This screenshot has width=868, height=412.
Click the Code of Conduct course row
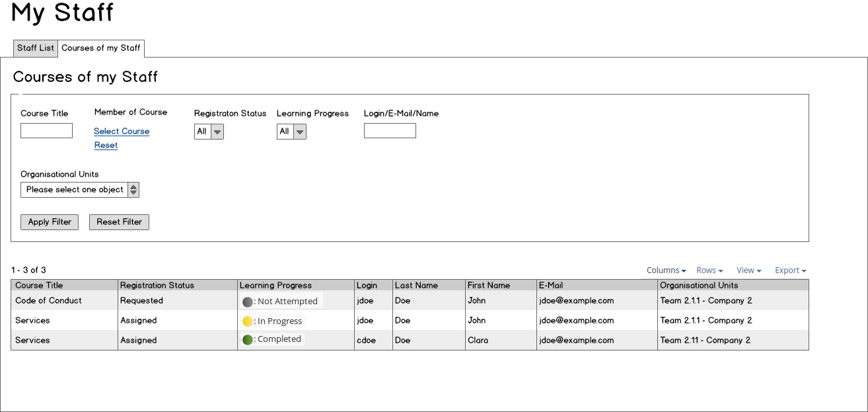[48, 301]
